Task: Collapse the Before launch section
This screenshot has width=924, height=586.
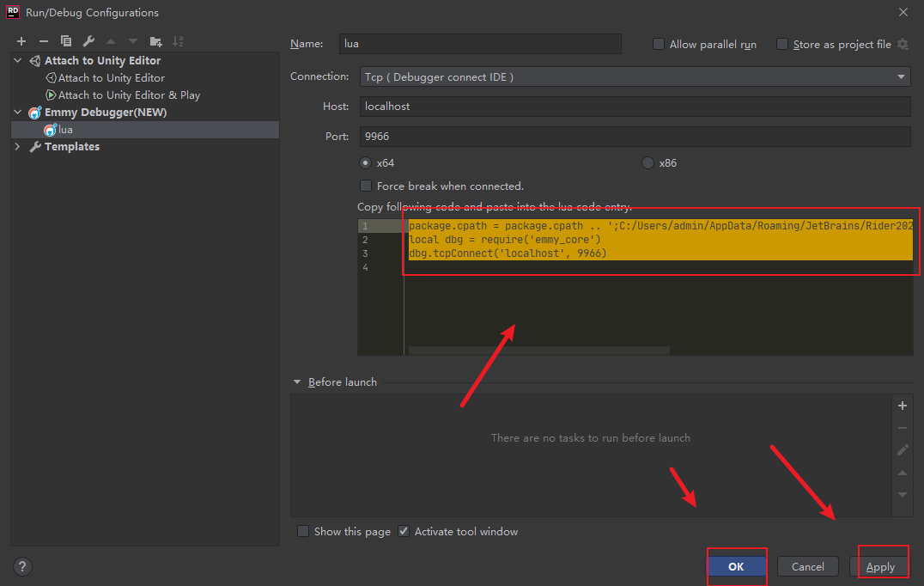Action: (x=297, y=382)
